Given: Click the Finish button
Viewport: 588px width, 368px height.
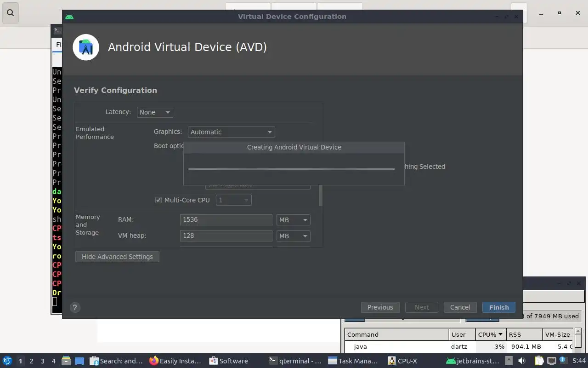Looking at the screenshot, I should 499,307.
